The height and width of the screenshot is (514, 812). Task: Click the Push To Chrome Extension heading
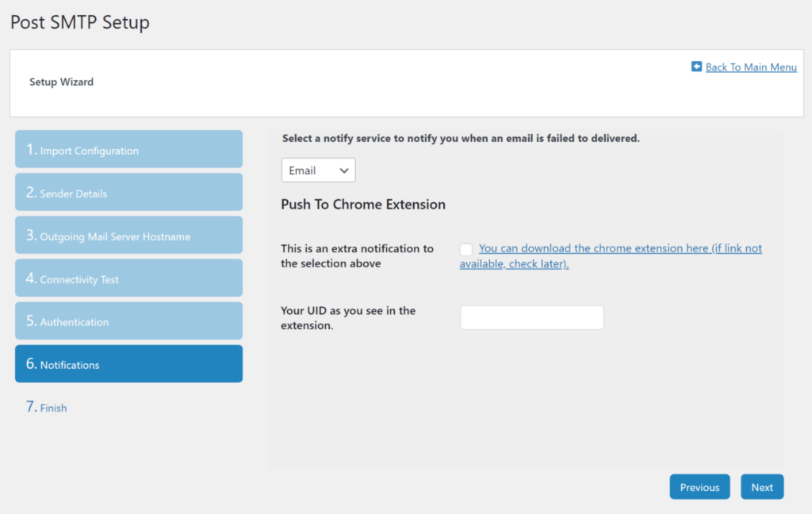click(363, 205)
